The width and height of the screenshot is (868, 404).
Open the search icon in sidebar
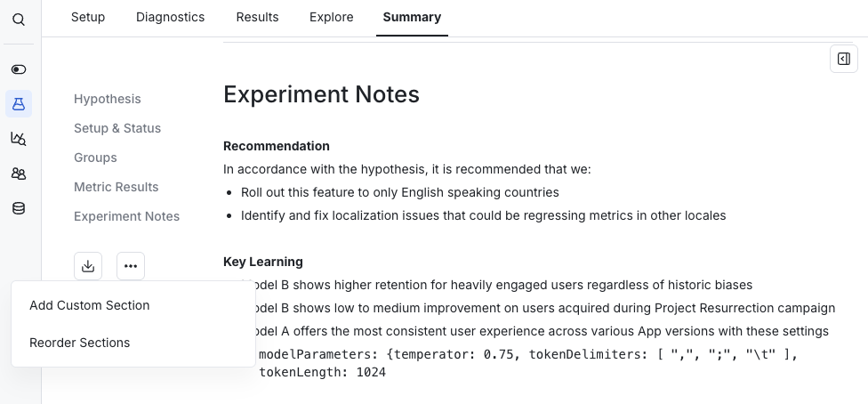point(19,20)
